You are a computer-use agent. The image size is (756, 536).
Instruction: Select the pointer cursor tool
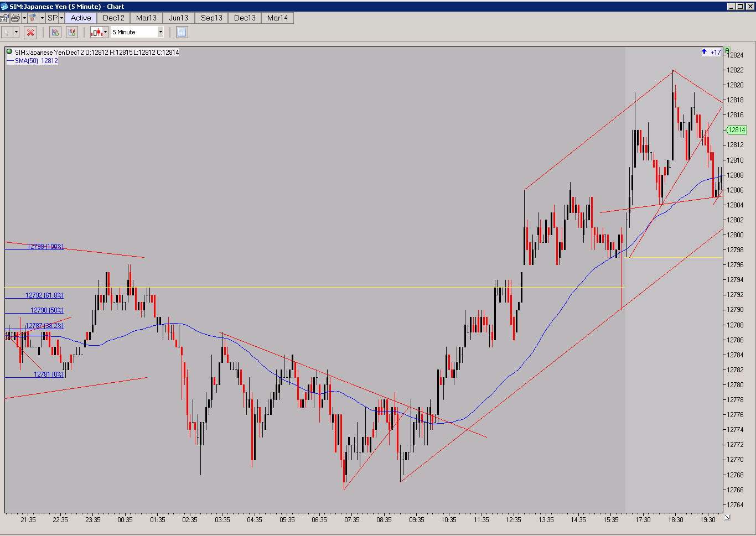[7, 32]
